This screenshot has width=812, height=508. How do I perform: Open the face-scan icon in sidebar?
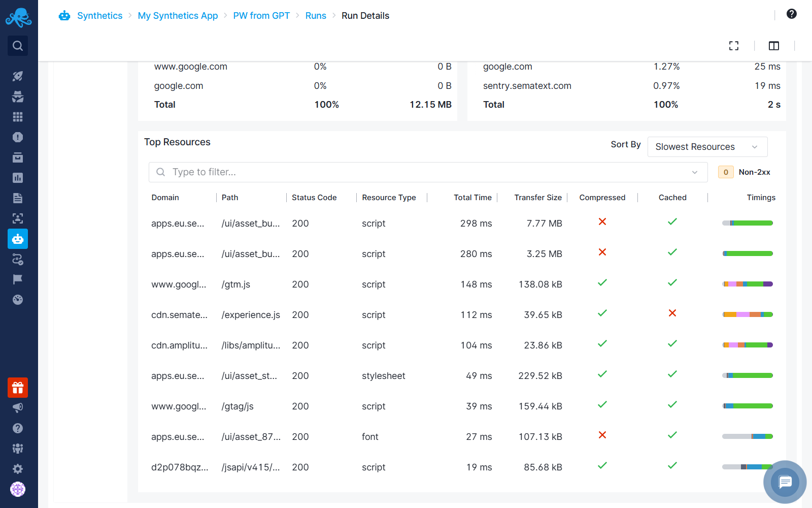[18, 218]
